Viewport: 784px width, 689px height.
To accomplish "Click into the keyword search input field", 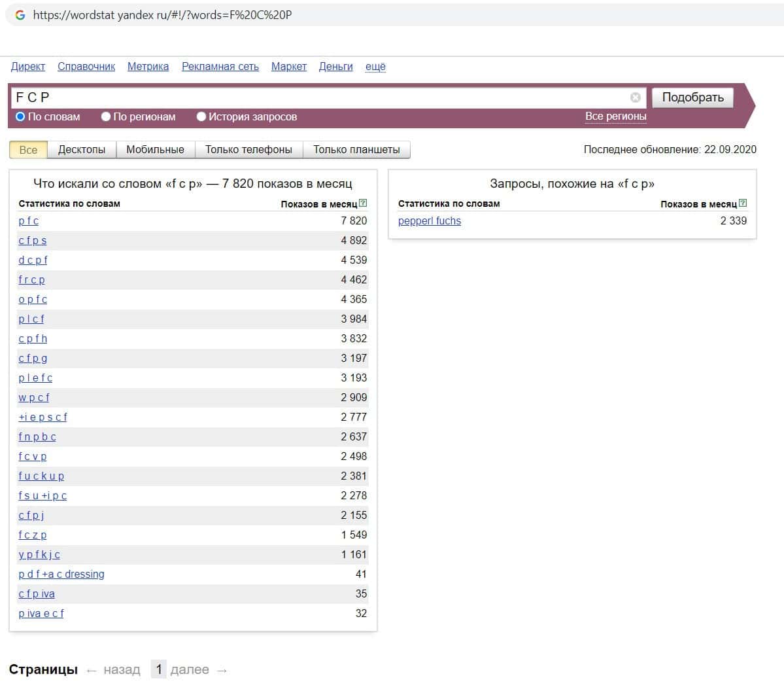I will pyautogui.click(x=320, y=97).
